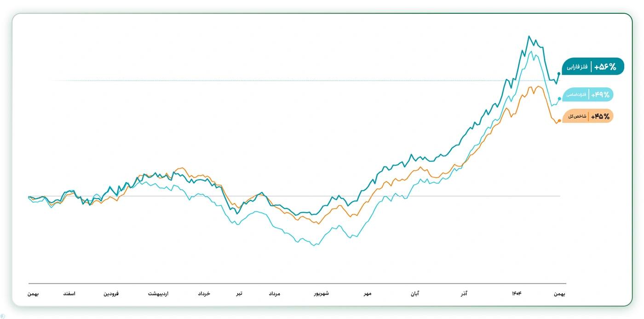Click the orange end-point dot of the شاخص کل line
Image resolution: width=644 pixels, height=319 pixels.
pyautogui.click(x=559, y=121)
